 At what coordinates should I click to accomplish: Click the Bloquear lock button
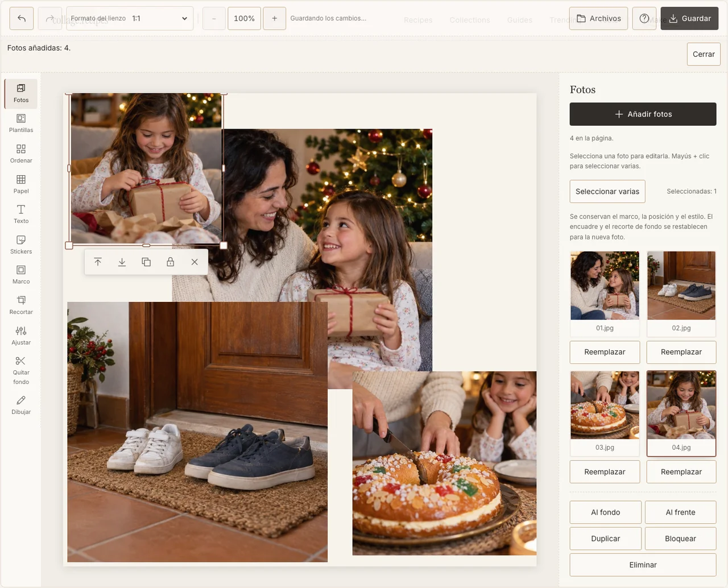681,539
